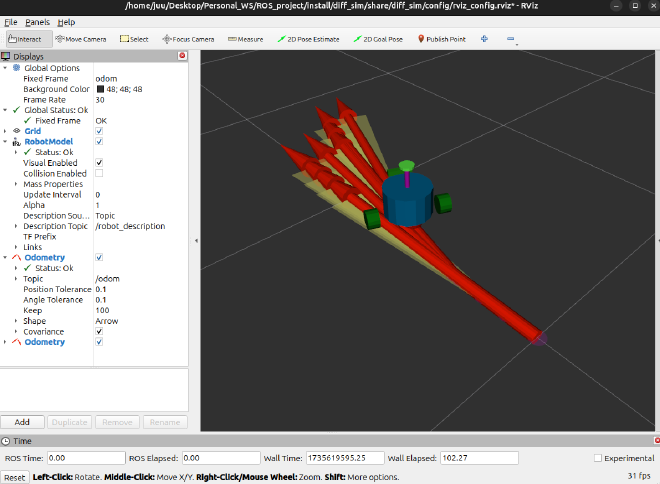This screenshot has height=484, width=660.
Task: Click the Grid display eye icon
Action: pyautogui.click(x=16, y=131)
